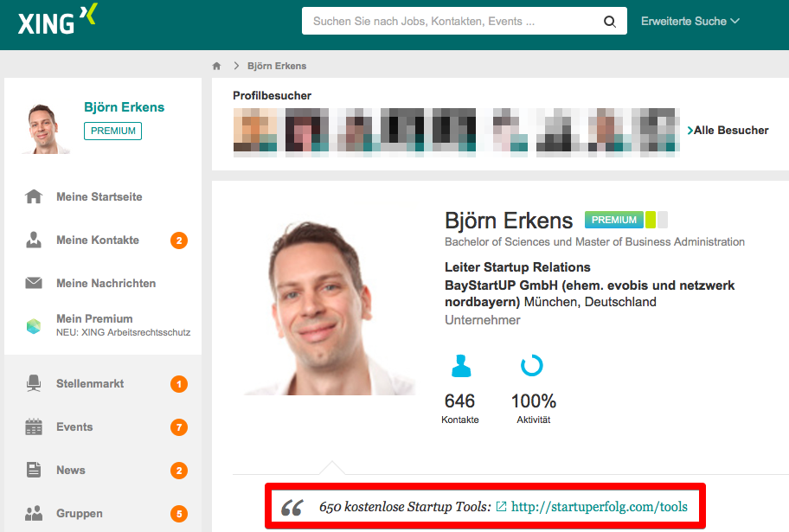Click the Mein Premium cube icon

(x=34, y=326)
